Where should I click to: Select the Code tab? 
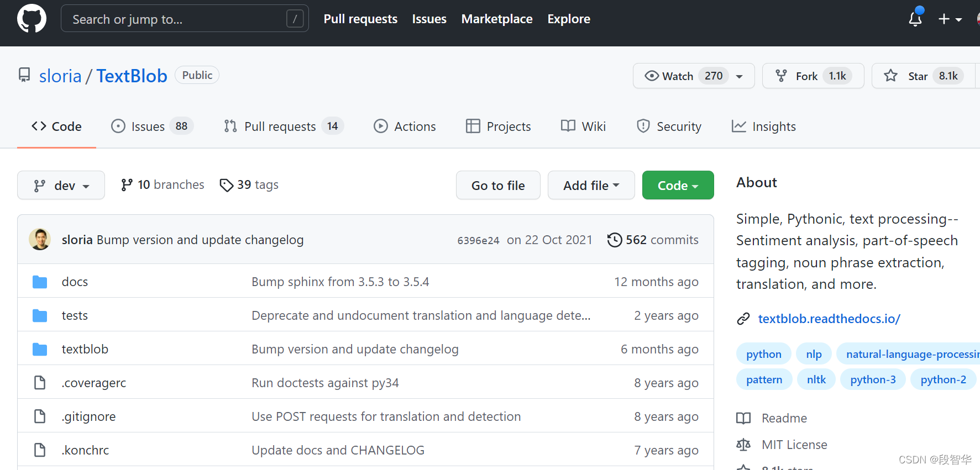pos(56,126)
